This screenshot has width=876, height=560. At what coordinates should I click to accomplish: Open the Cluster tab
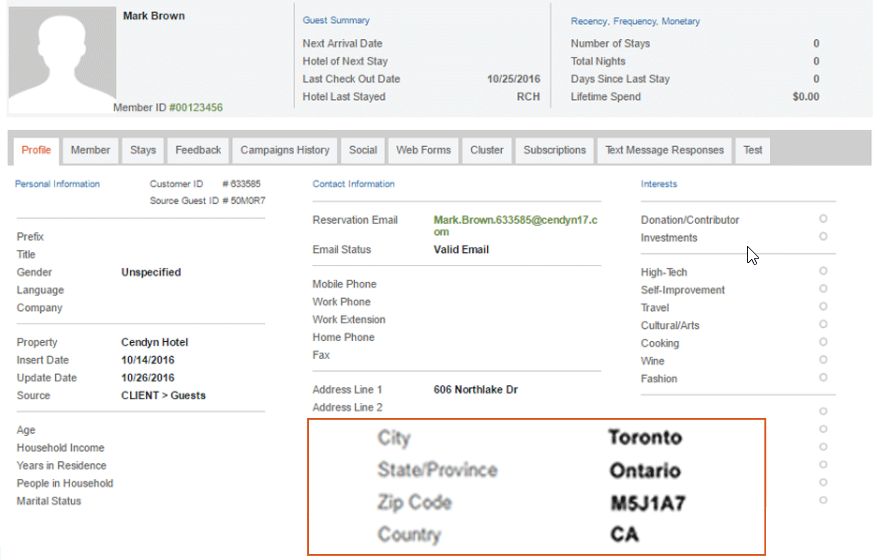[x=487, y=150]
